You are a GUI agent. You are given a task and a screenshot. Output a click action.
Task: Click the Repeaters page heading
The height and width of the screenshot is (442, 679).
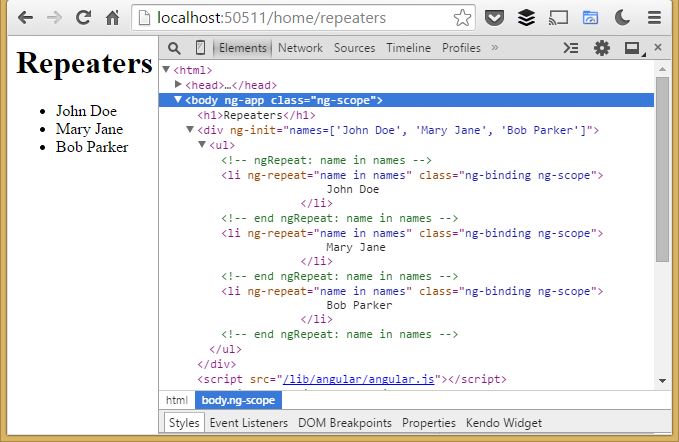click(x=84, y=64)
